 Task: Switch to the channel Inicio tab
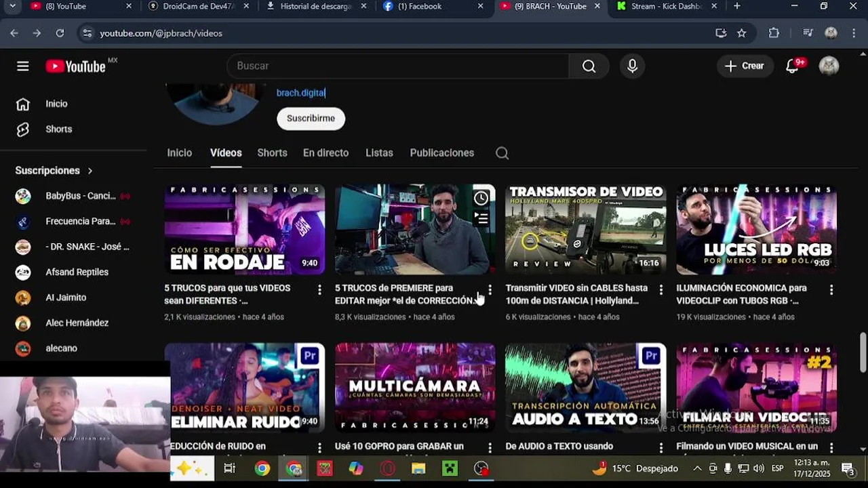(x=180, y=153)
